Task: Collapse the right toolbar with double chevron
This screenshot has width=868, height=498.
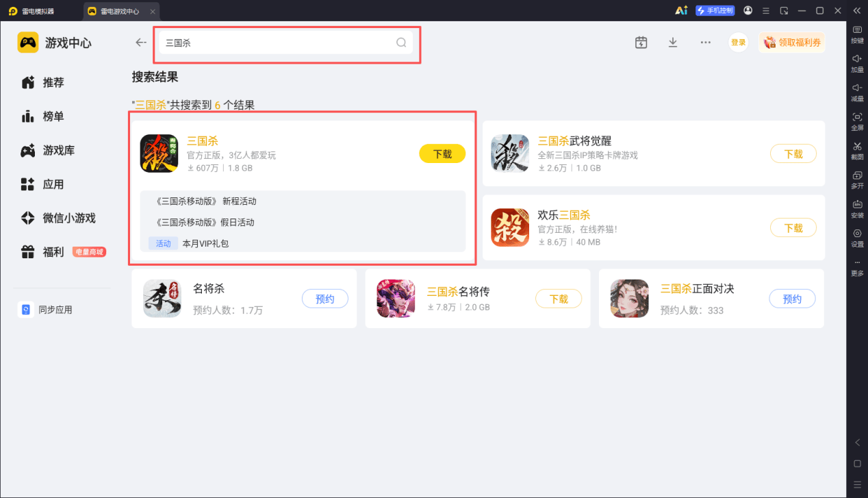Action: point(857,10)
